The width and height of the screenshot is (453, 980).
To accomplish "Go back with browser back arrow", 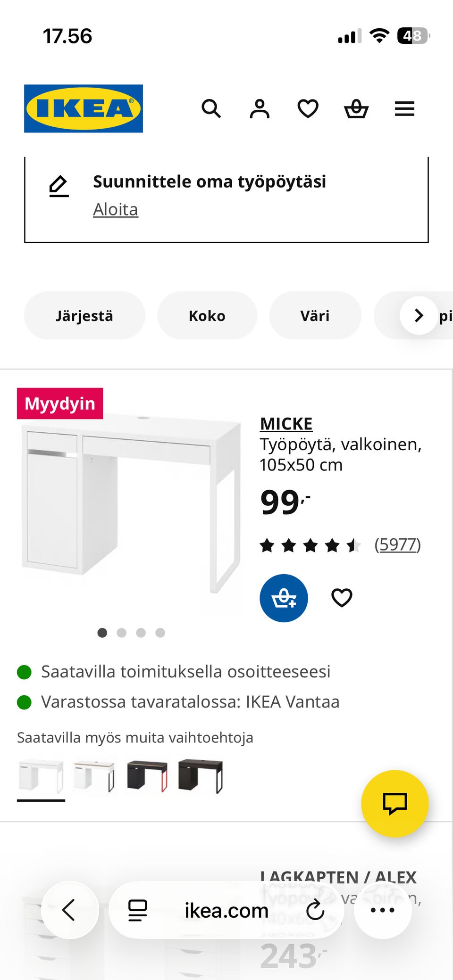I will click(x=69, y=910).
